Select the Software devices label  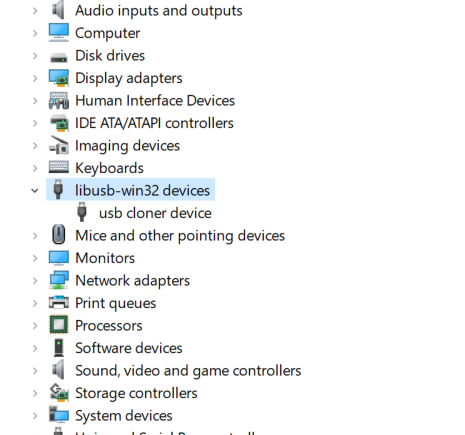pyautogui.click(x=129, y=348)
